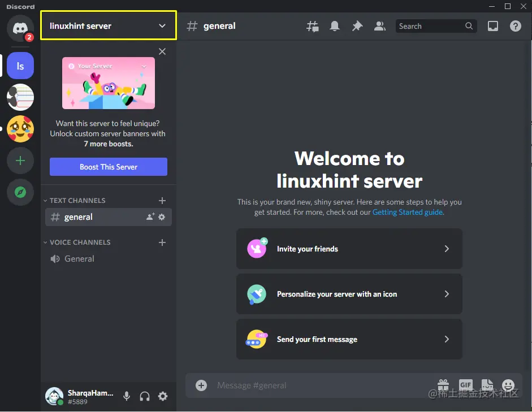Create a new text channel
This screenshot has height=412, width=532.
[x=162, y=201]
